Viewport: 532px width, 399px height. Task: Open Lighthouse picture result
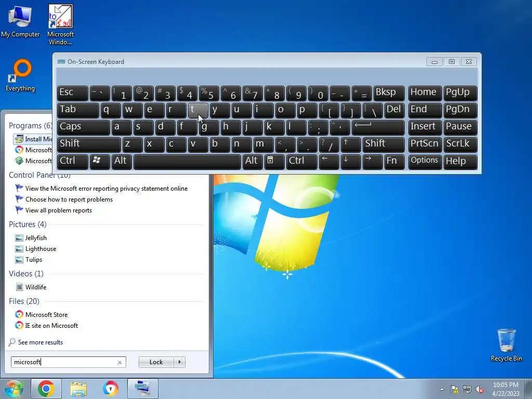point(41,249)
